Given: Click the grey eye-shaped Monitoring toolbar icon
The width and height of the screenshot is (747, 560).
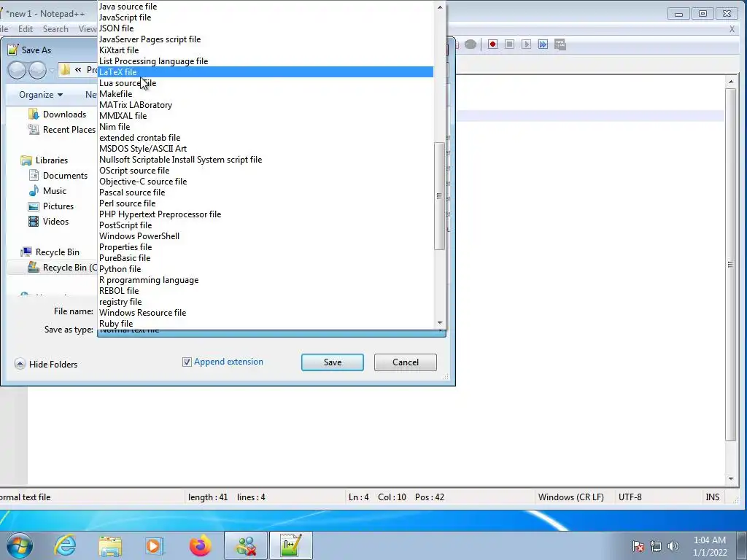Looking at the screenshot, I should [471, 44].
